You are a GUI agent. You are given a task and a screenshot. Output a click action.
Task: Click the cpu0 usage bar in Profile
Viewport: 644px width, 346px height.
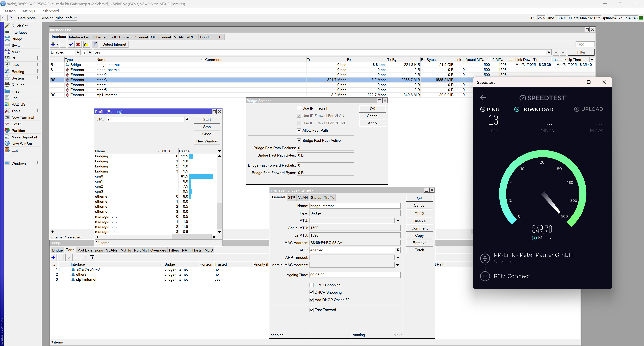coord(201,176)
